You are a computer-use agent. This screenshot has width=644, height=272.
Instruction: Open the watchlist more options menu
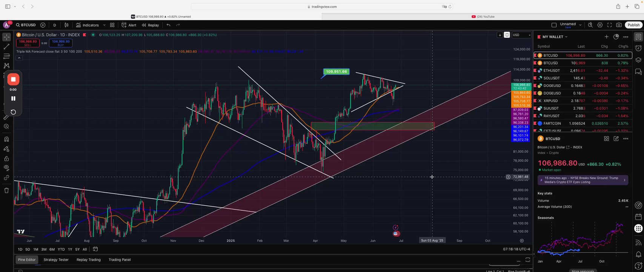pos(626,37)
